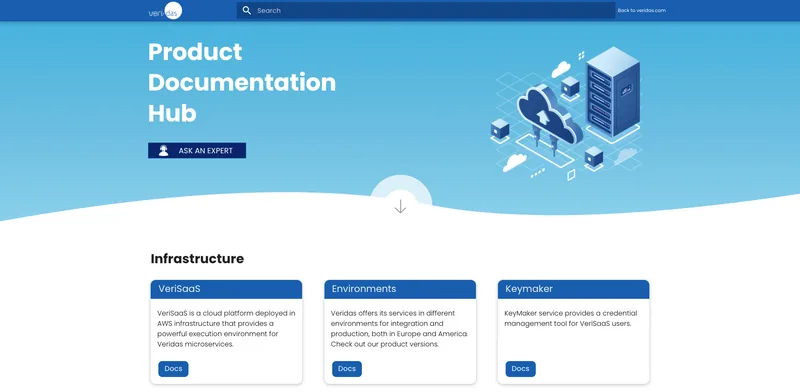Viewport: 800px width, 392px height.
Task: Click the magnifying glass search icon
Action: [x=247, y=10]
